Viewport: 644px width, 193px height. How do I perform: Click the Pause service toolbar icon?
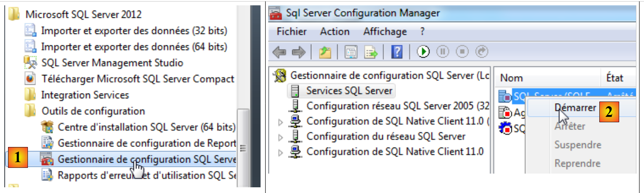click(x=443, y=51)
